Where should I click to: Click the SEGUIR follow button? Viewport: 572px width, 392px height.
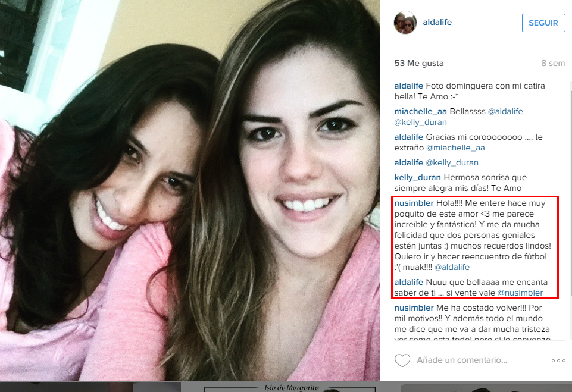click(x=543, y=23)
